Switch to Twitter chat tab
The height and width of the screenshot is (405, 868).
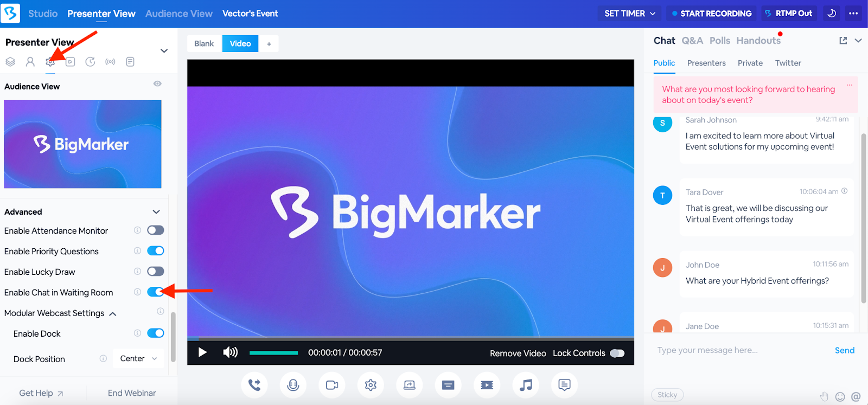(788, 63)
